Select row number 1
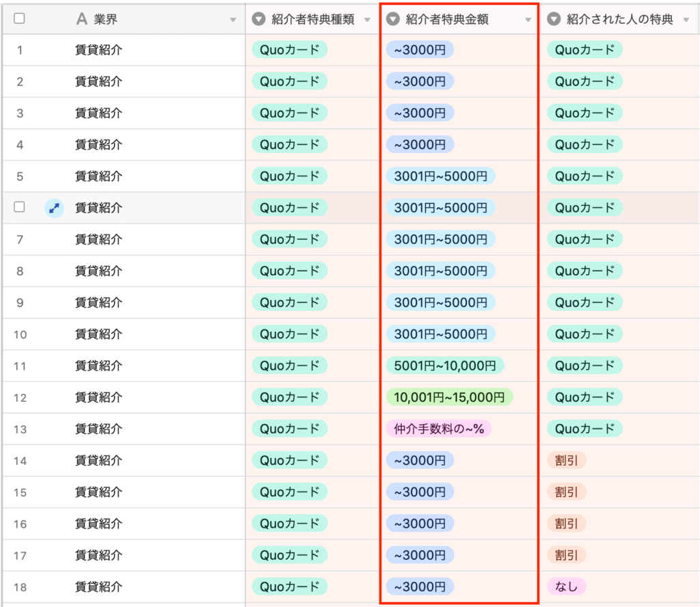Image resolution: width=700 pixels, height=607 pixels. click(x=20, y=50)
